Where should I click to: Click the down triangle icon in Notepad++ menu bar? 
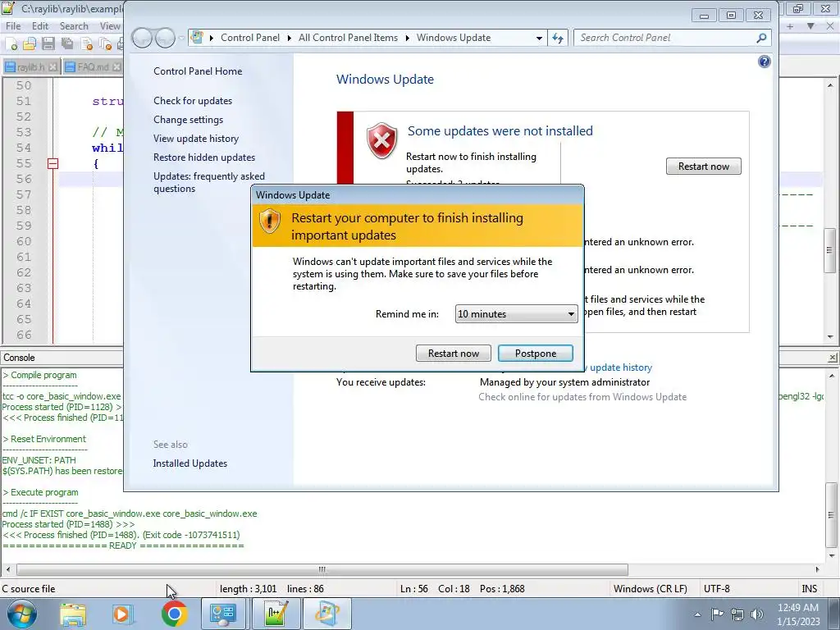coord(810,25)
